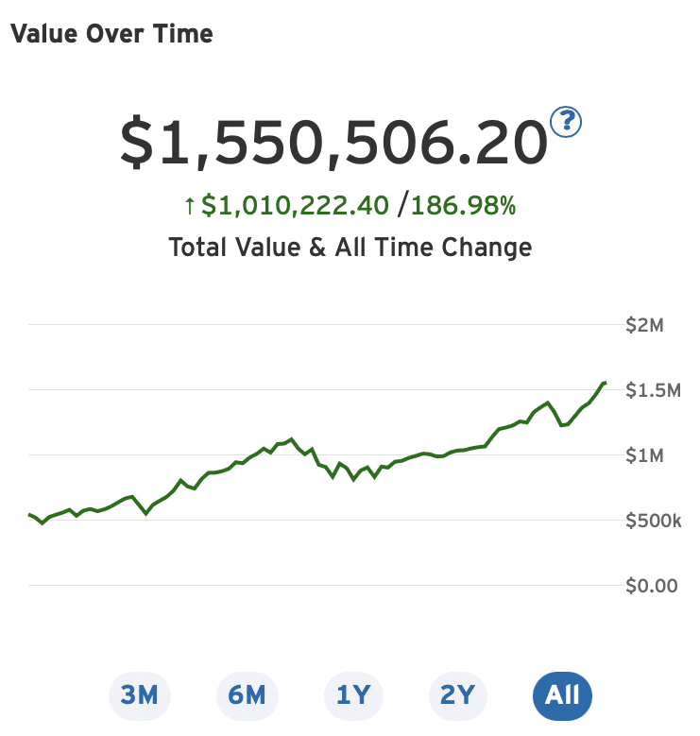Choose the 1Y time period

[x=353, y=695]
